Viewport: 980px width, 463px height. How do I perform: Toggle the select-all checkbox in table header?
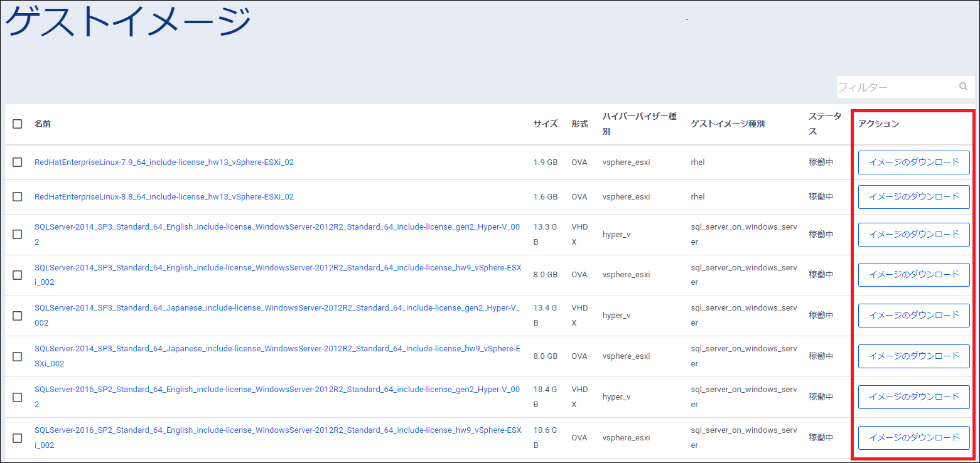18,124
